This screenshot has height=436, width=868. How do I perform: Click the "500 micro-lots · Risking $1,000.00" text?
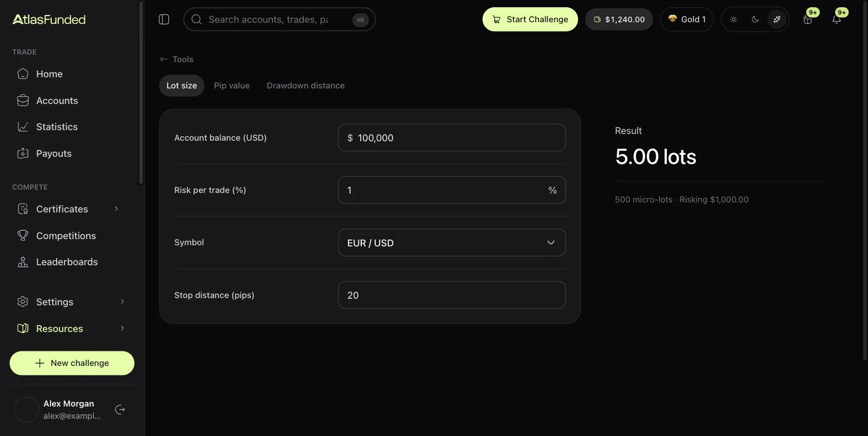pyautogui.click(x=682, y=200)
